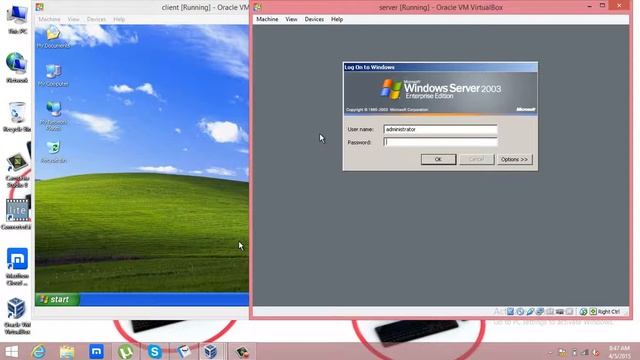Select the Maxthon Cloud desktop shortcut

pyautogui.click(x=17, y=267)
